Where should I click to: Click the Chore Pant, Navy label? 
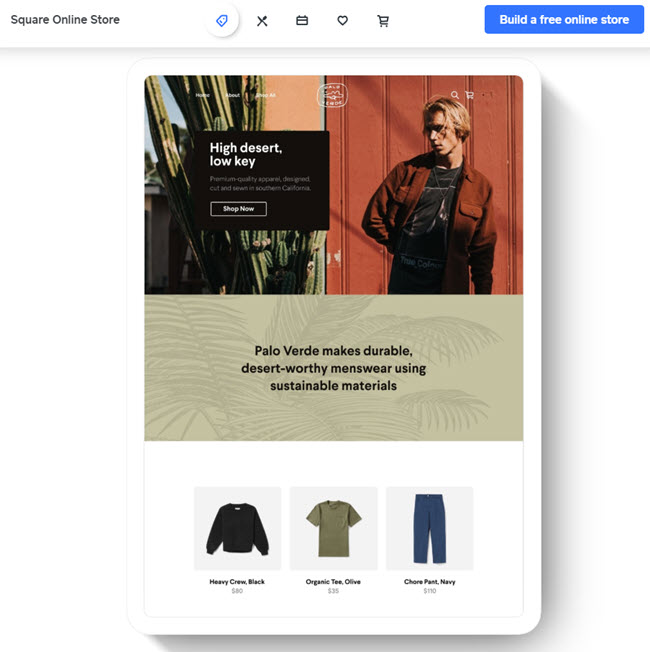pos(430,582)
